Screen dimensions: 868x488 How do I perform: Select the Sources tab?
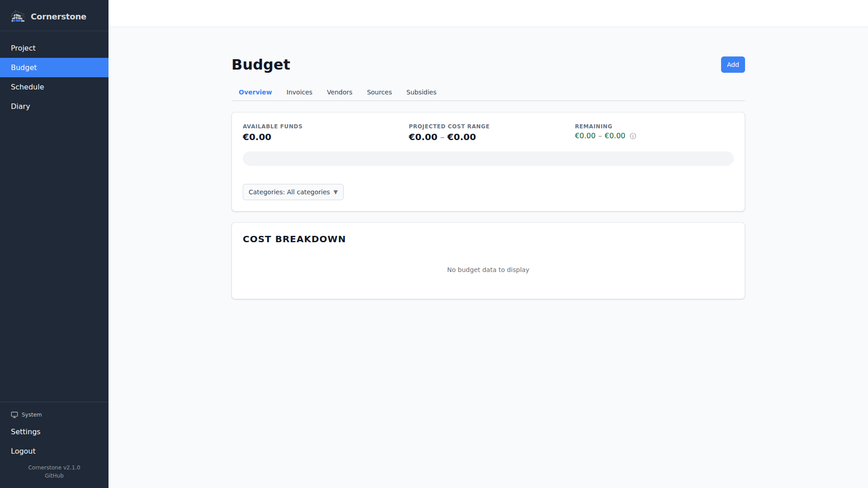point(379,92)
